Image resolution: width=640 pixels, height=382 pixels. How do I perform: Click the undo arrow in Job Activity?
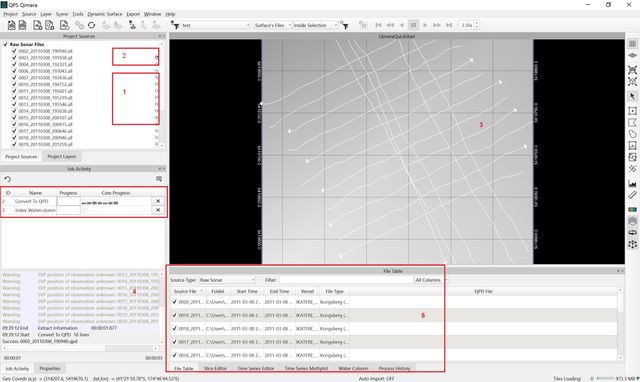7,179
